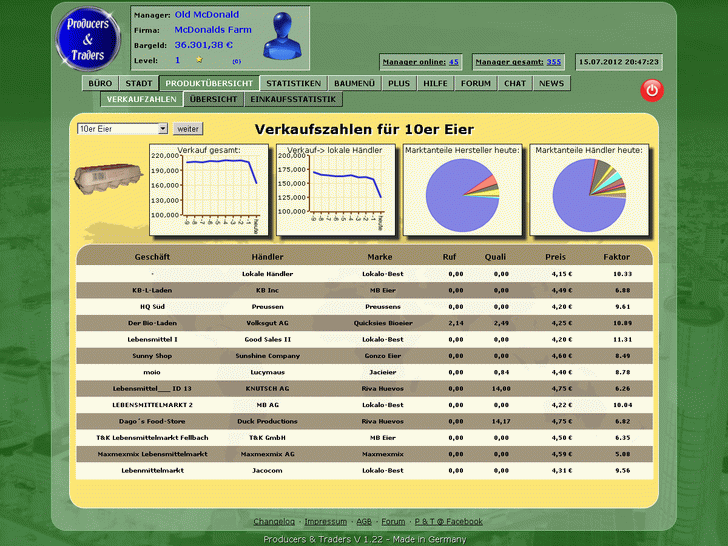Screen dimensions: 728x546
Task: Click the Gonzo Eier brand cell
Action: pos(383,356)
